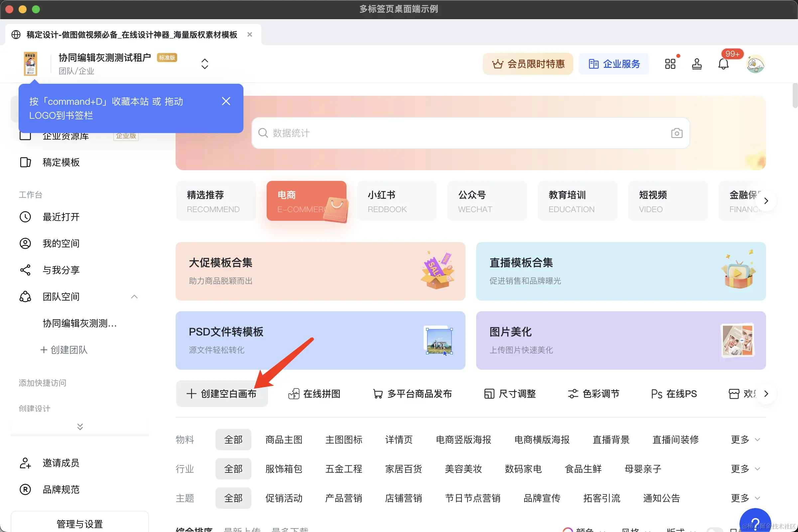Open 品牌规范 in the sidebar
The image size is (798, 532).
click(x=61, y=489)
